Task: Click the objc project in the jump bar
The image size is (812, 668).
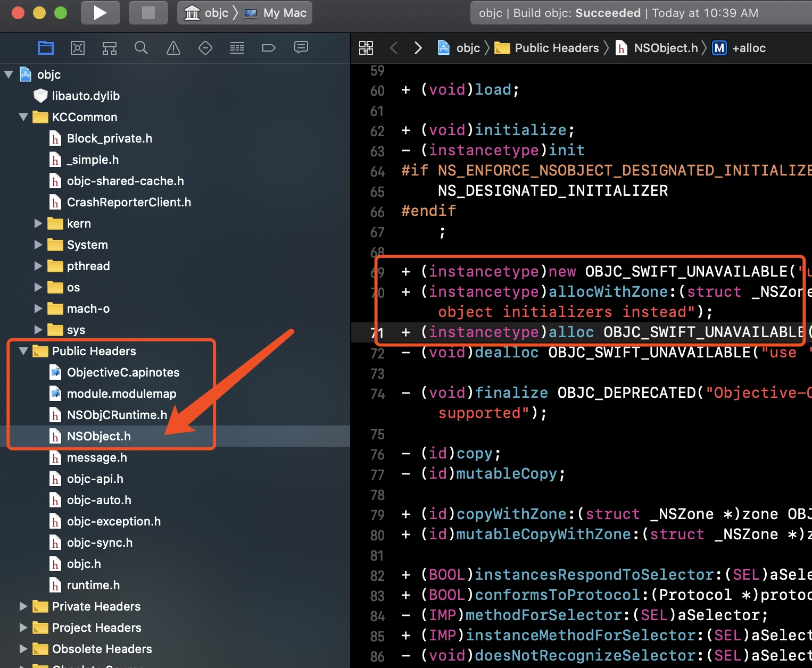Action: tap(459, 48)
